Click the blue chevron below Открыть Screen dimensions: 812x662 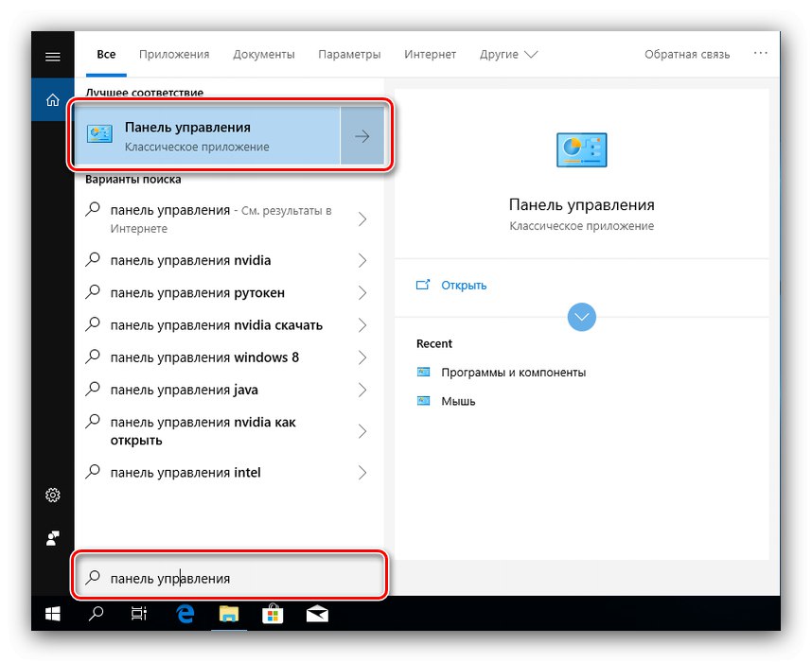pos(581,317)
